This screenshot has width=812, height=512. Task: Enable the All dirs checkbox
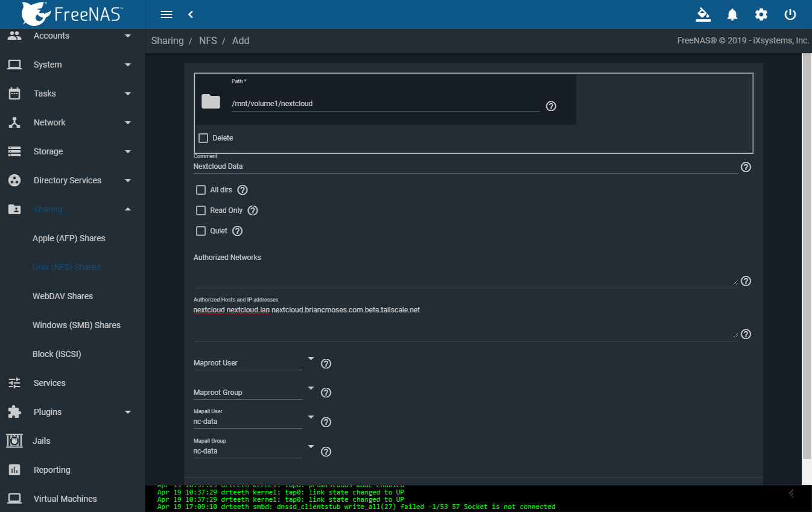(x=201, y=190)
